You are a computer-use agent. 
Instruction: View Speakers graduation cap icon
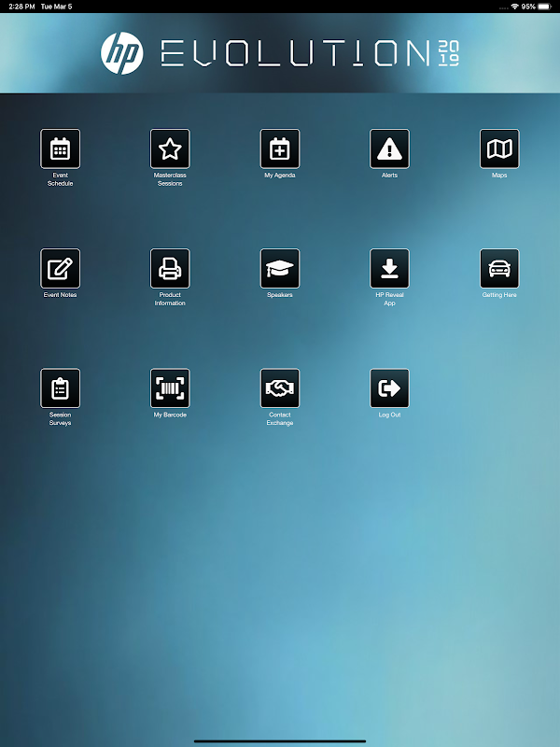click(280, 268)
